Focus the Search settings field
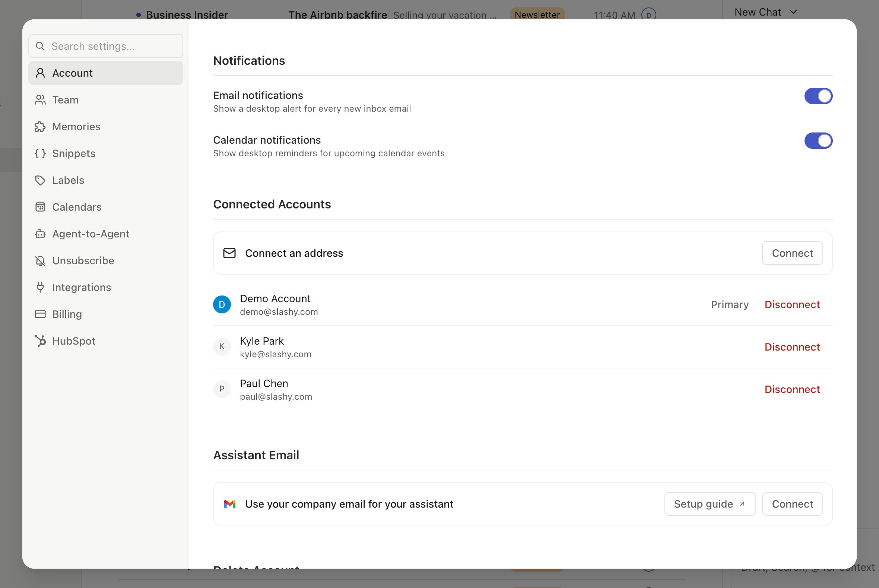The width and height of the screenshot is (879, 588). [x=106, y=46]
